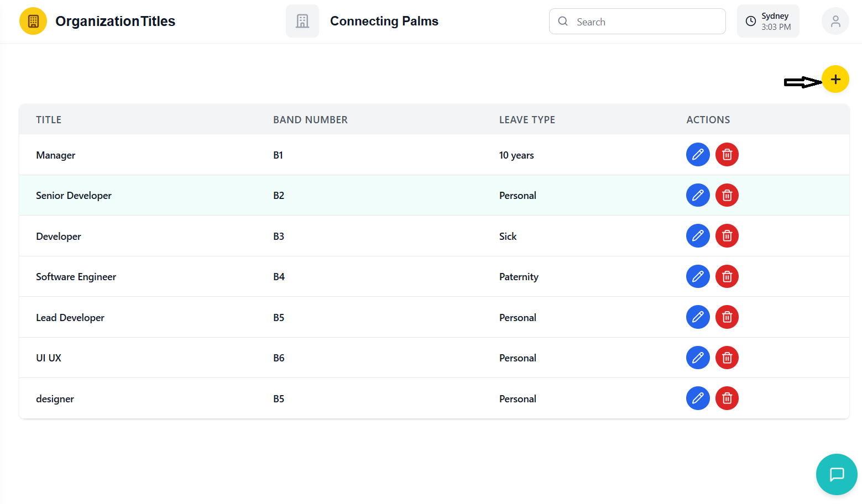Delete the Lead Developer entry
862x504 pixels.
pos(727,317)
